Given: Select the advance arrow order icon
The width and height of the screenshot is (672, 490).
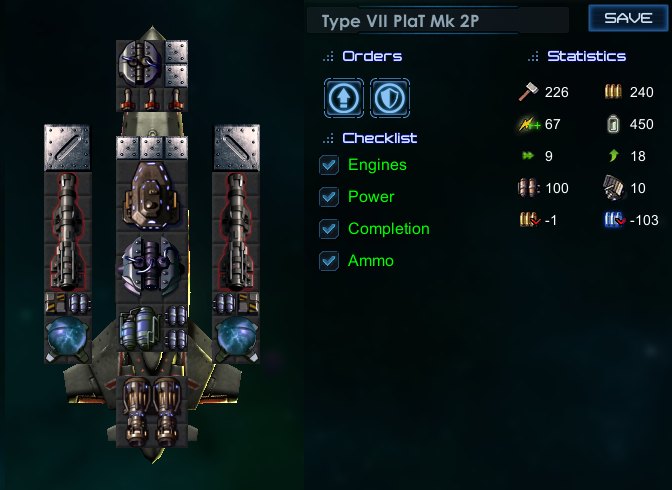Looking at the screenshot, I should pos(344,98).
